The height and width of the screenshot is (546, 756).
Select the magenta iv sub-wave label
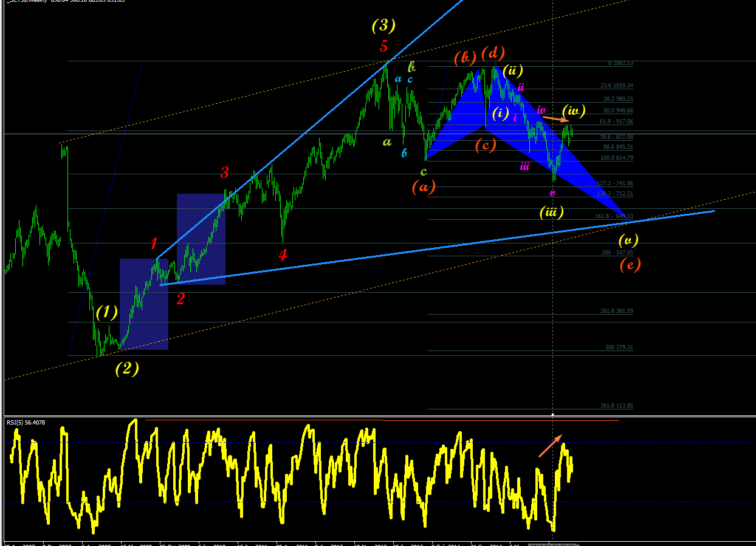[x=541, y=110]
